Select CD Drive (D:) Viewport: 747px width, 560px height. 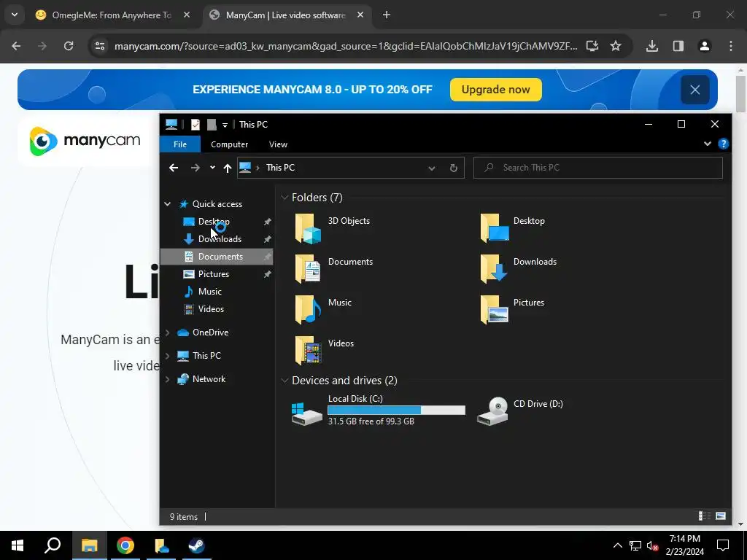520,410
